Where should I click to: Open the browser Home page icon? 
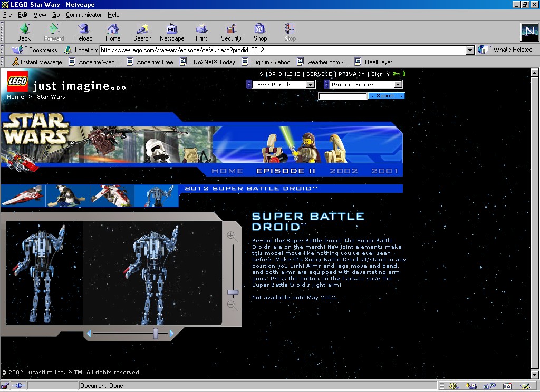pyautogui.click(x=113, y=32)
